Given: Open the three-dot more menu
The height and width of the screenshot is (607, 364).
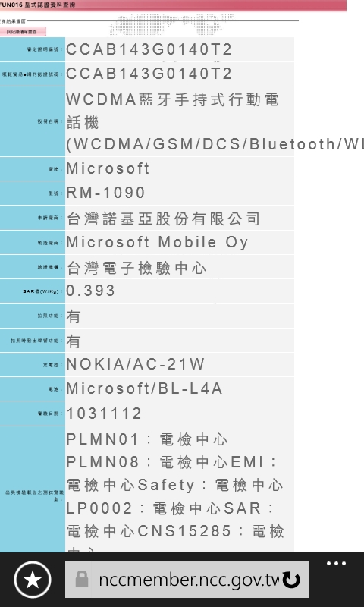Looking at the screenshot, I should point(336,564).
